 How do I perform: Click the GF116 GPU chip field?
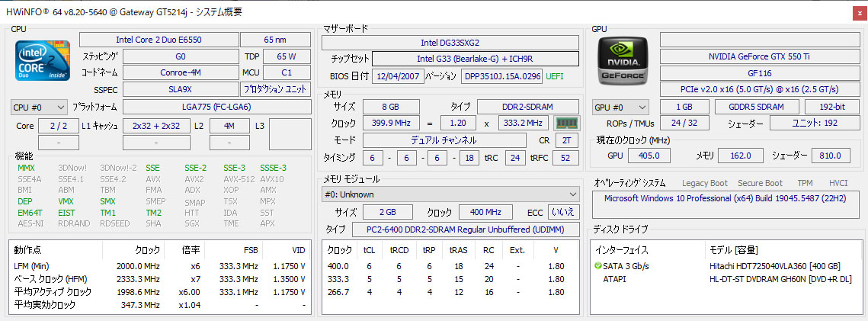tap(760, 72)
